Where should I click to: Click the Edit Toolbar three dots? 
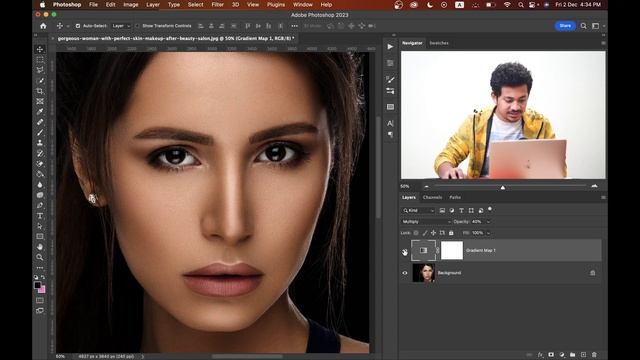click(x=40, y=268)
